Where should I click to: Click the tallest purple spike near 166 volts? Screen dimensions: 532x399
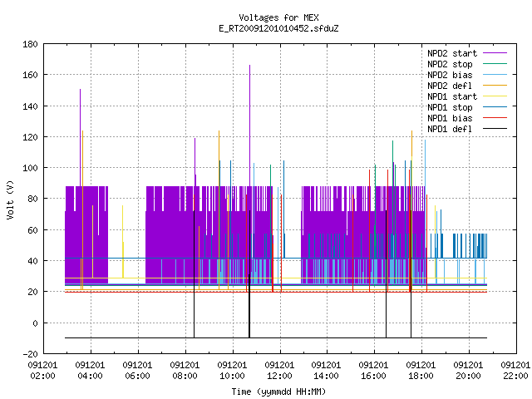coord(249,126)
